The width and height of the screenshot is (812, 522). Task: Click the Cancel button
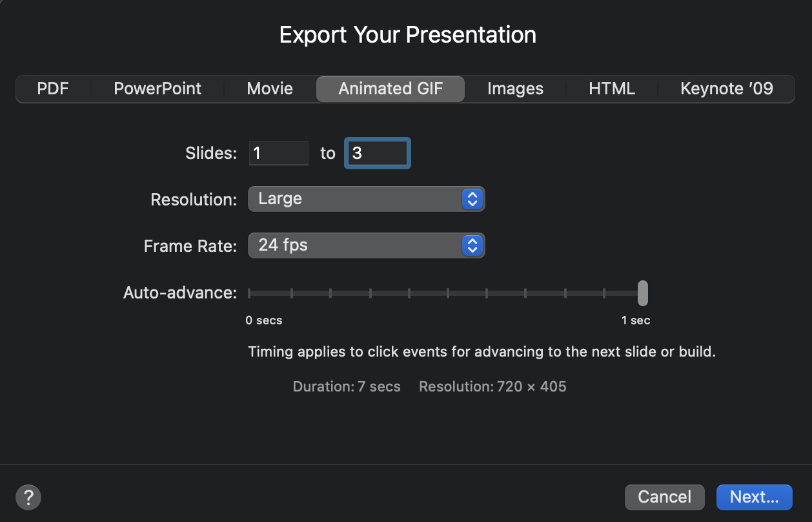(x=664, y=497)
